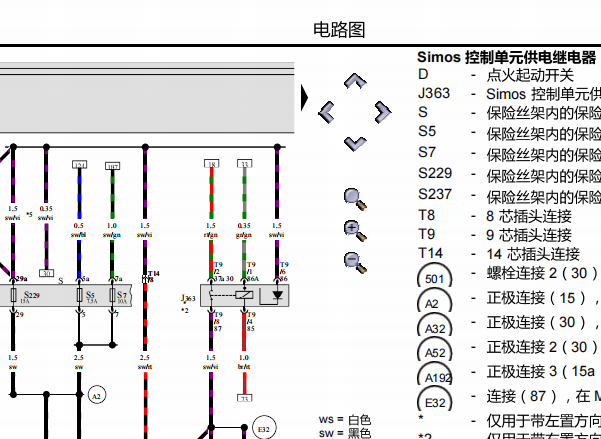Click legend entry T9 9 芯插头连接

[494, 235]
